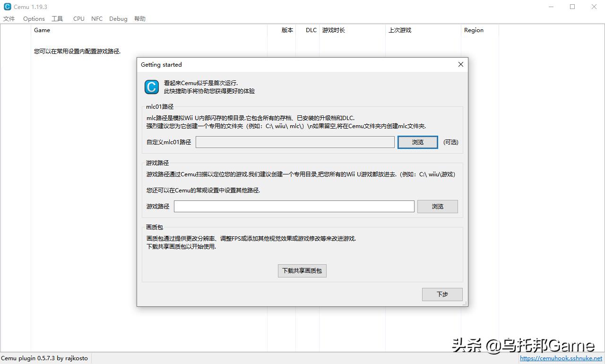Click 浏览 next to 自定义mlc01路径
605x364 pixels.
(x=417, y=142)
